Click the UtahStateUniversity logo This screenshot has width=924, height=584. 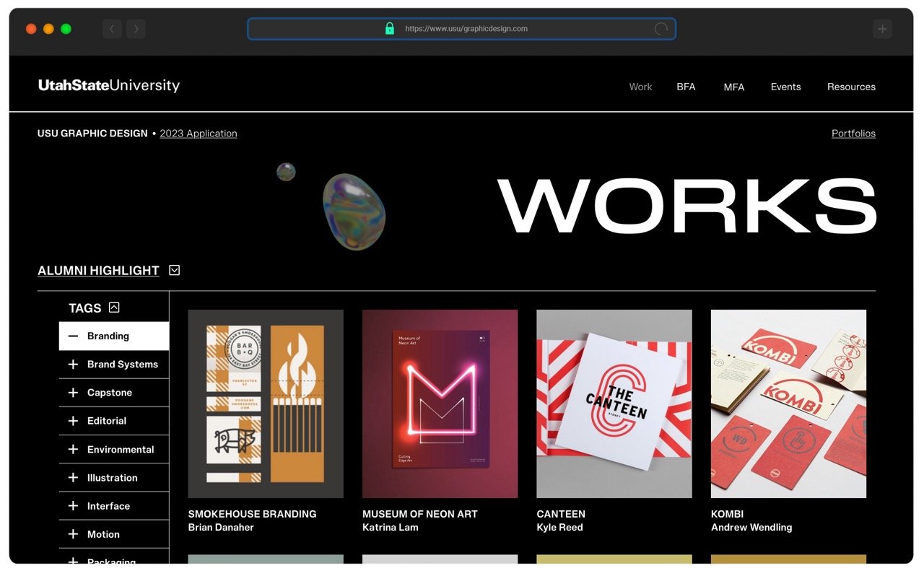109,86
